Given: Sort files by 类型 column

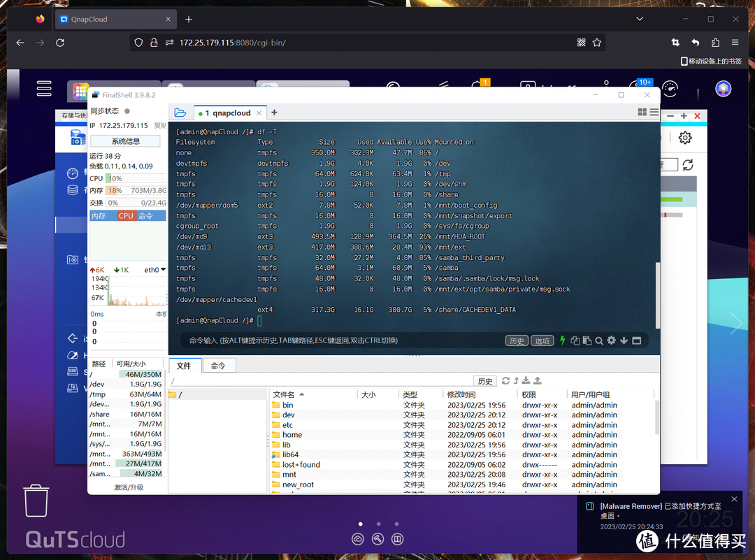Looking at the screenshot, I should coord(410,394).
